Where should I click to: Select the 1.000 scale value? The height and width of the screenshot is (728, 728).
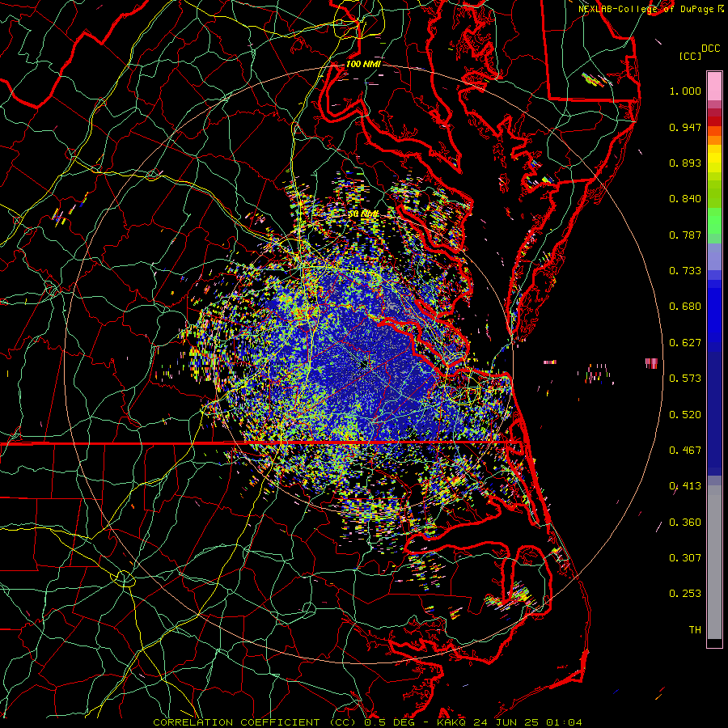coord(685,91)
